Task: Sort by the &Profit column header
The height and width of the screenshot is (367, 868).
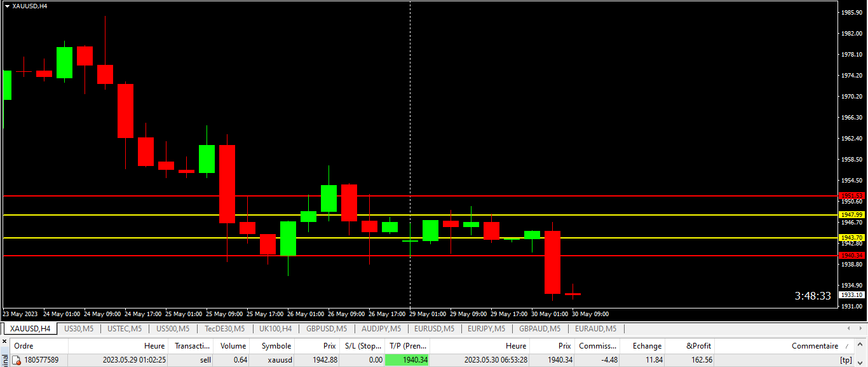Action: 689,346
